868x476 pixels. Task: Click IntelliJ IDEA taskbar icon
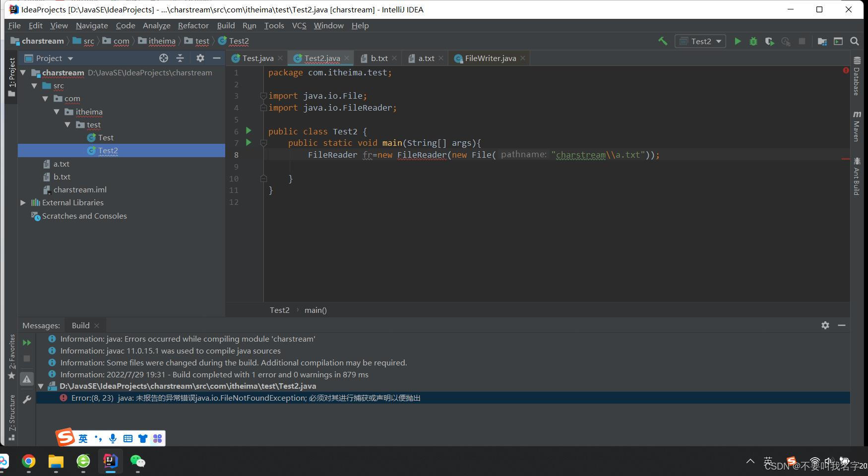[x=111, y=462]
